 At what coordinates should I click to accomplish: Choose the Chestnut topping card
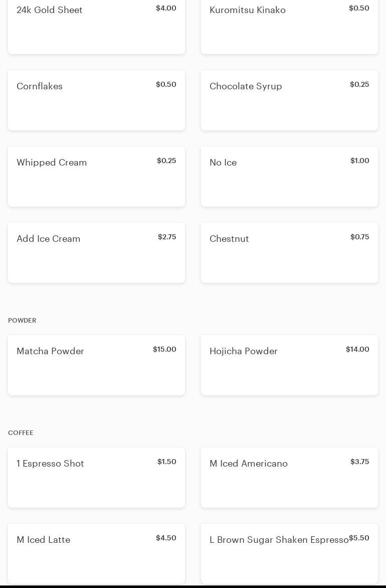[289, 253]
